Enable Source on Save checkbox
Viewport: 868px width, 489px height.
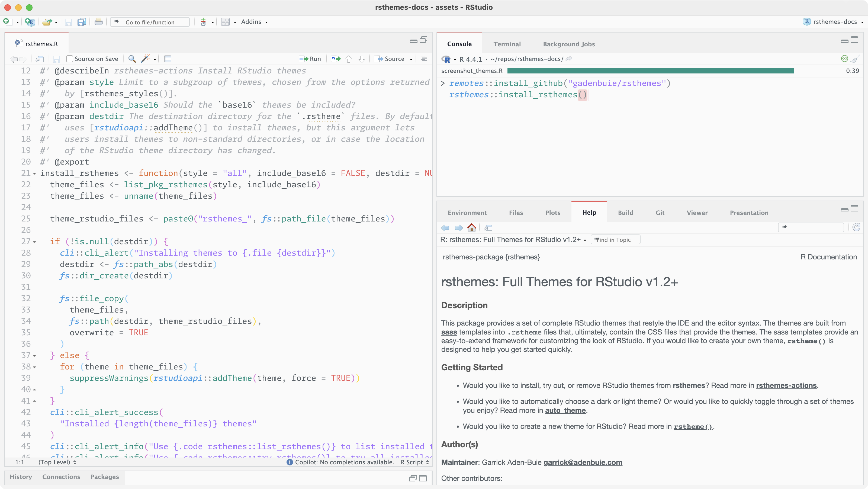point(70,59)
